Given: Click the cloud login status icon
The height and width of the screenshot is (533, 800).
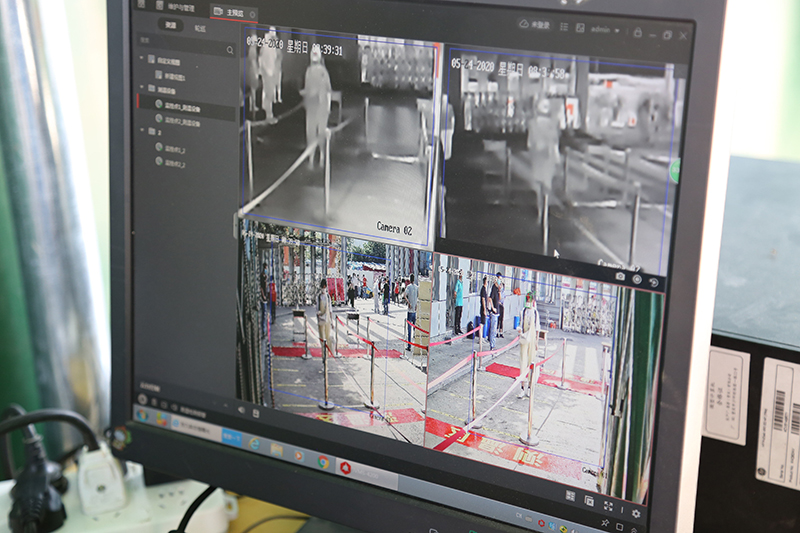Looking at the screenshot, I should point(523,24).
